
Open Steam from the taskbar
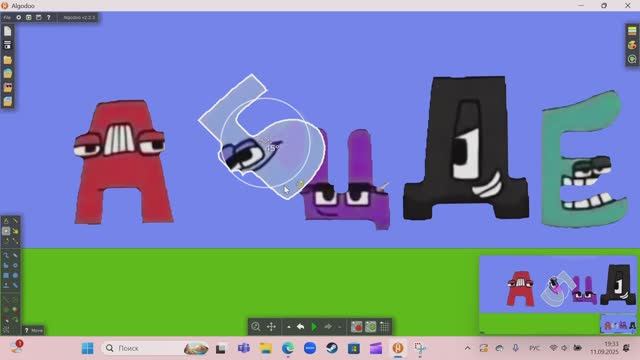332,348
